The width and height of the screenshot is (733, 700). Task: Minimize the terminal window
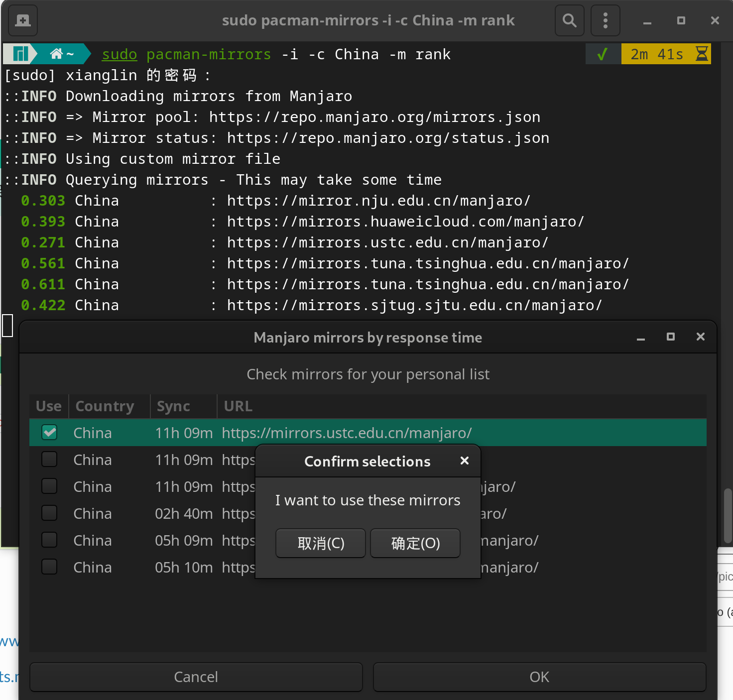(647, 21)
